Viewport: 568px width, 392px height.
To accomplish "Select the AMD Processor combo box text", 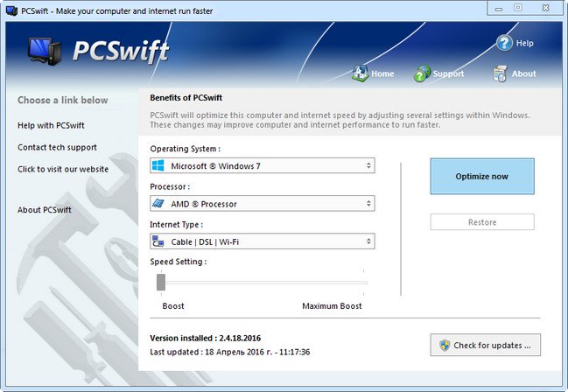I will (204, 204).
